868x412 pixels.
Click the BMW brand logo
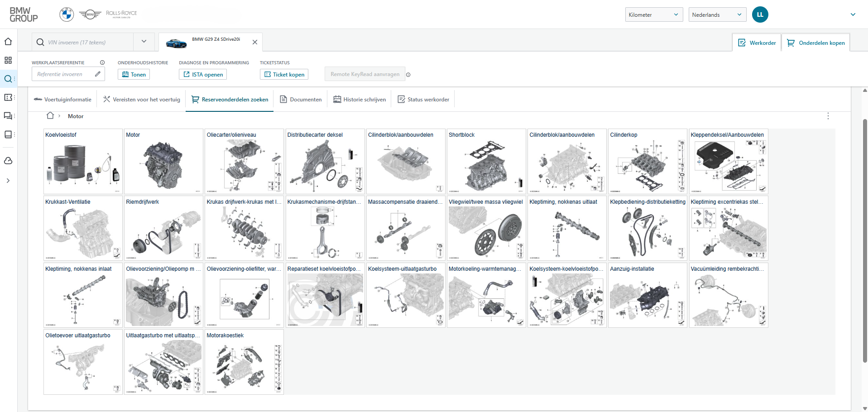[x=67, y=14]
